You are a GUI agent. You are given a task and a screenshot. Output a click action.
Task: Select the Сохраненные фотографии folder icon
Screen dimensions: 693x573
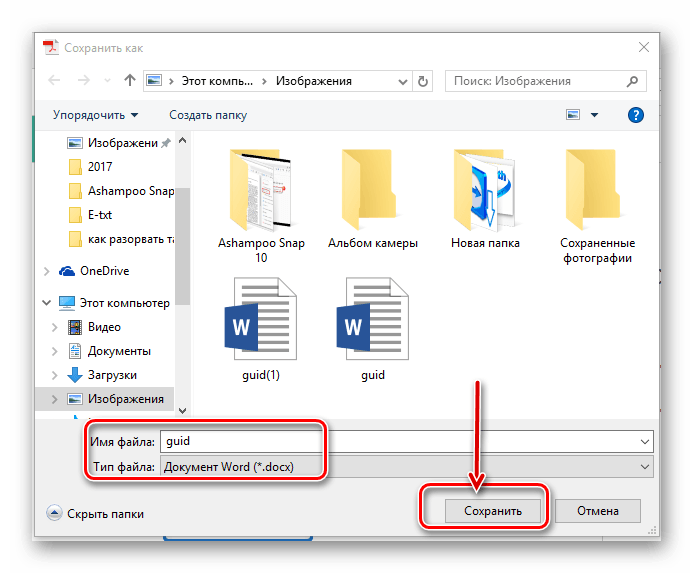click(x=593, y=190)
